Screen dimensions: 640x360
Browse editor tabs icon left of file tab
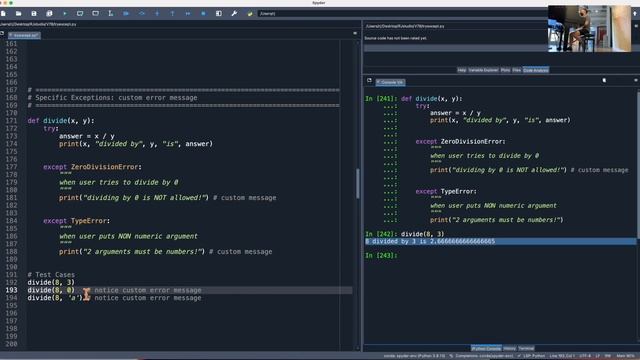(x=2, y=33)
